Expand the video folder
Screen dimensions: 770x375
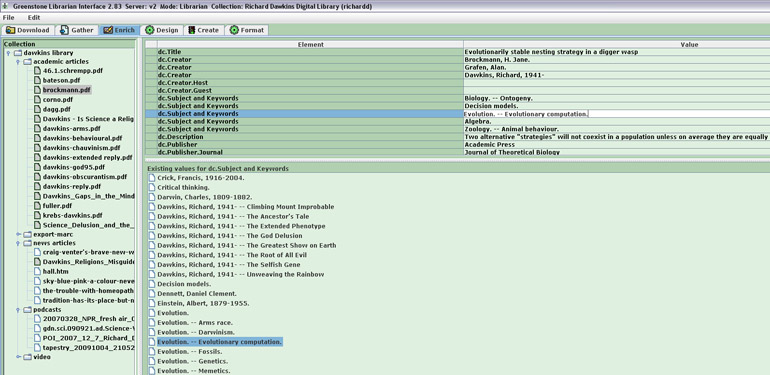(18, 357)
